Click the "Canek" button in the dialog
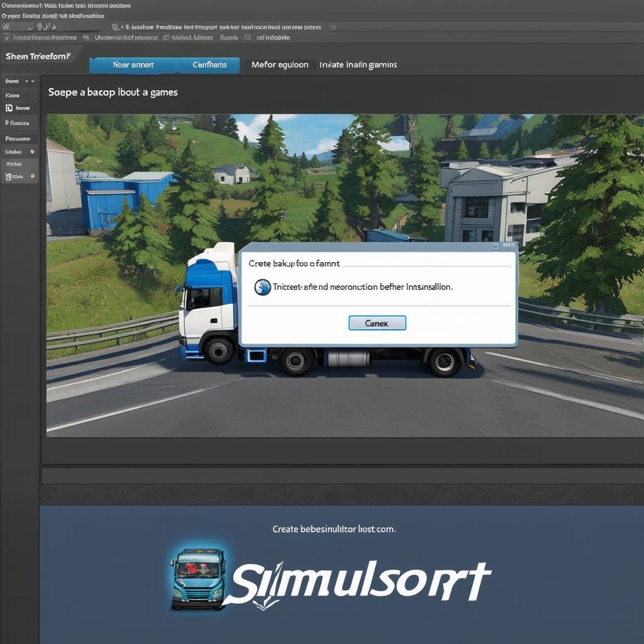The image size is (644, 644). click(x=377, y=323)
